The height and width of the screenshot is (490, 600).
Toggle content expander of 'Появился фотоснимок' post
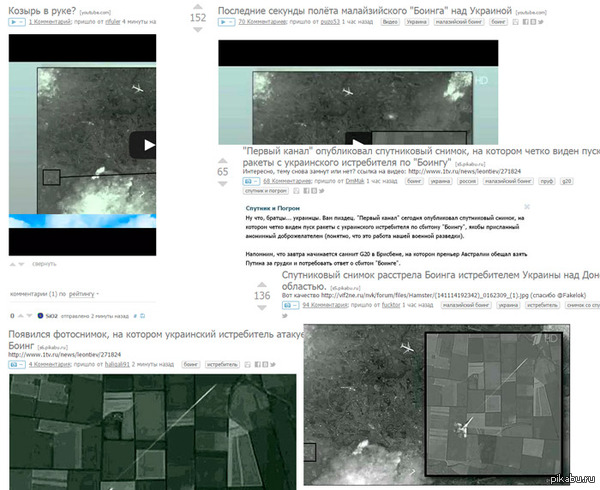point(17,365)
